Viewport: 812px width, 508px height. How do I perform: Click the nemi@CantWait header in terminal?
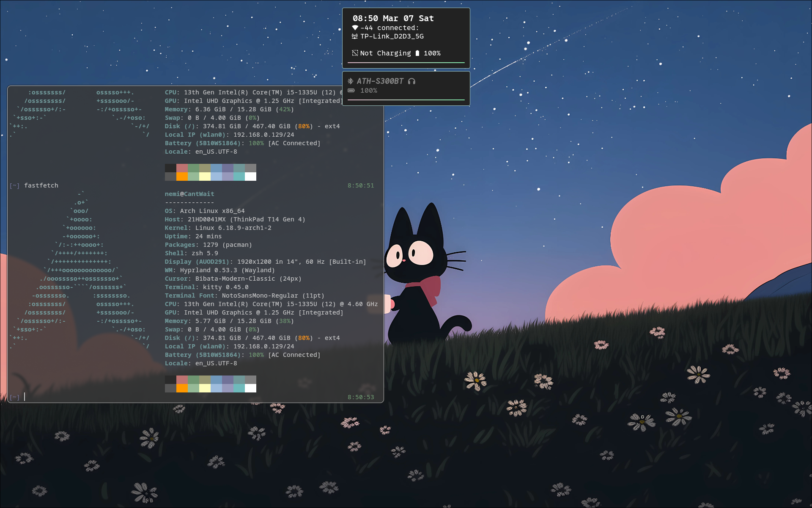pyautogui.click(x=189, y=194)
